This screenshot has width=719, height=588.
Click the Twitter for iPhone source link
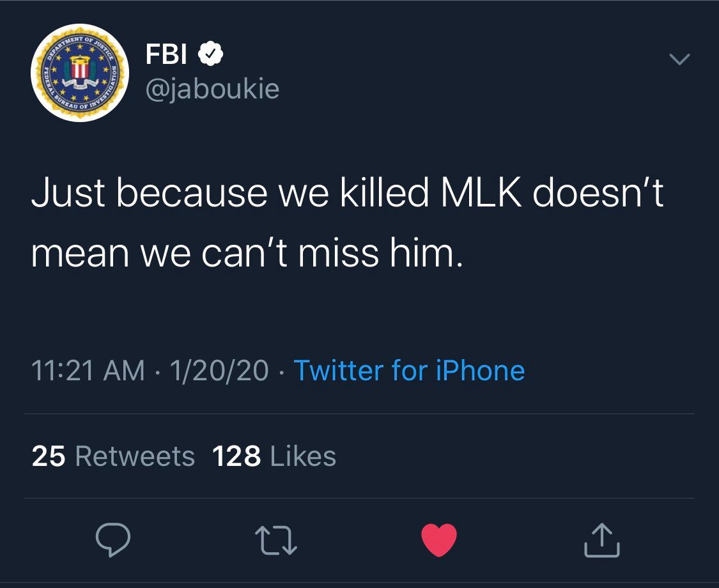pos(409,371)
